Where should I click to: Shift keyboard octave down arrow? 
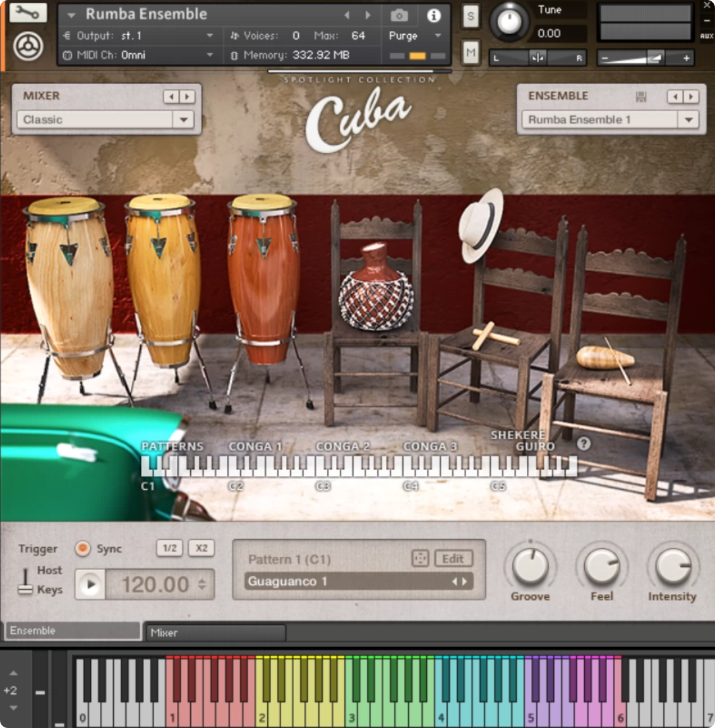click(x=13, y=708)
